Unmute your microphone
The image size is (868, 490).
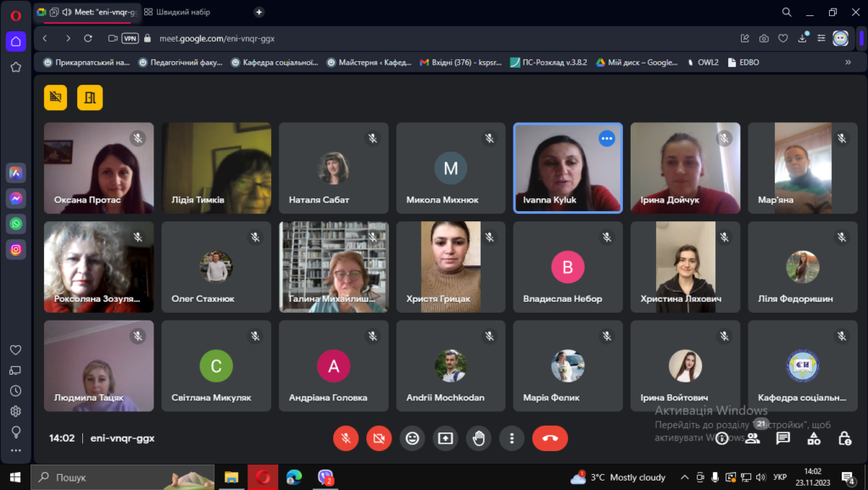[346, 438]
